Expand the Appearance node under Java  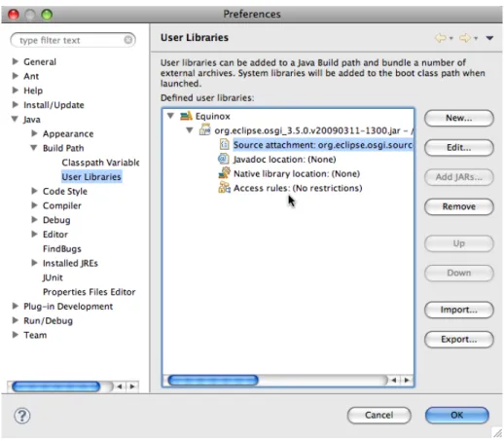pyautogui.click(x=34, y=133)
